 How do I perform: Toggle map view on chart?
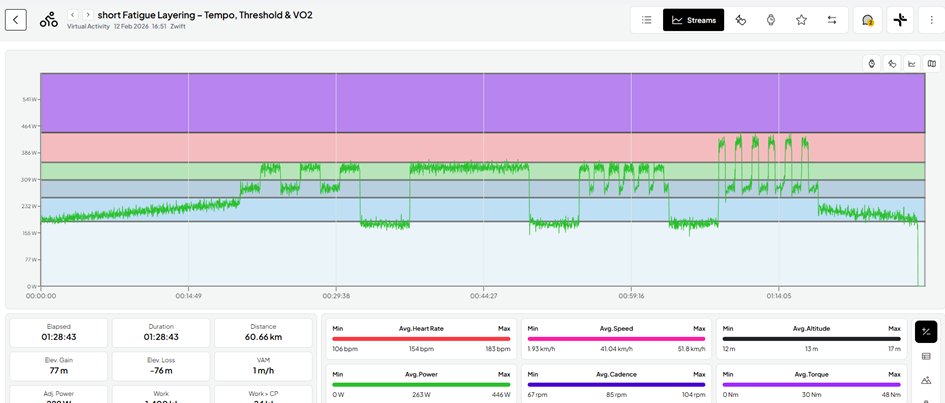(932, 63)
